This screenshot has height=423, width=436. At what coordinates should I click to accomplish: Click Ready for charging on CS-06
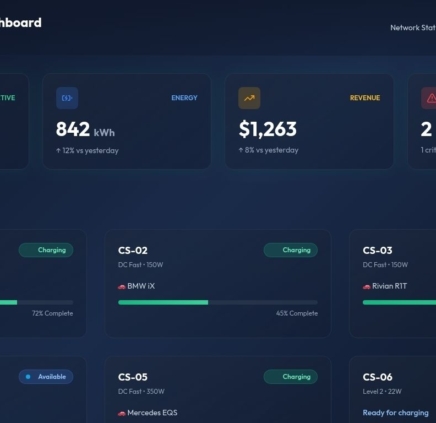click(x=396, y=413)
